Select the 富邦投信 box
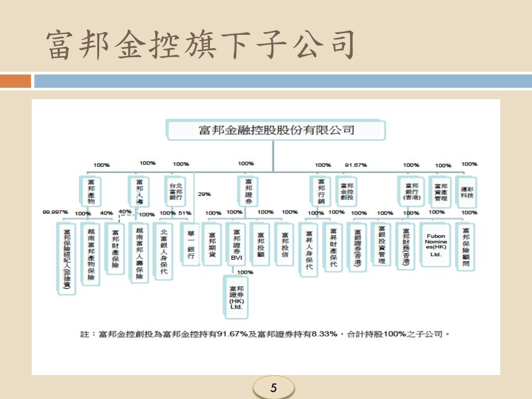The height and width of the screenshot is (399, 532). pyautogui.click(x=285, y=244)
